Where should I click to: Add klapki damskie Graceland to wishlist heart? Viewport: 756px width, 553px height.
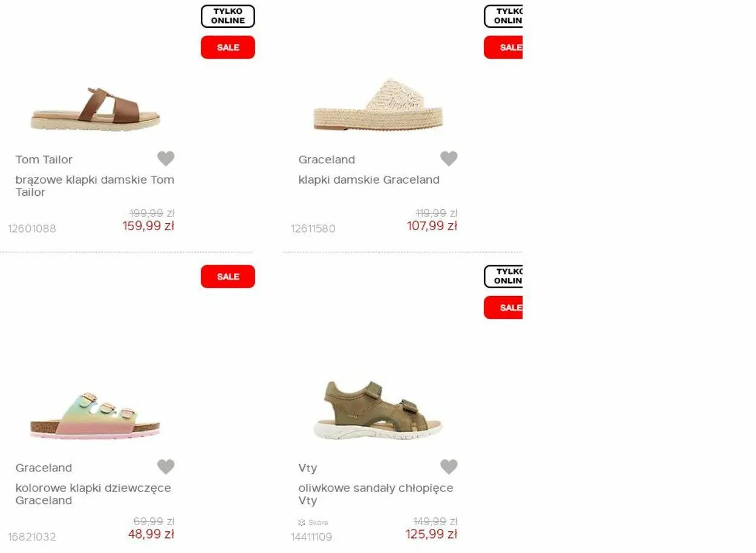tap(449, 158)
